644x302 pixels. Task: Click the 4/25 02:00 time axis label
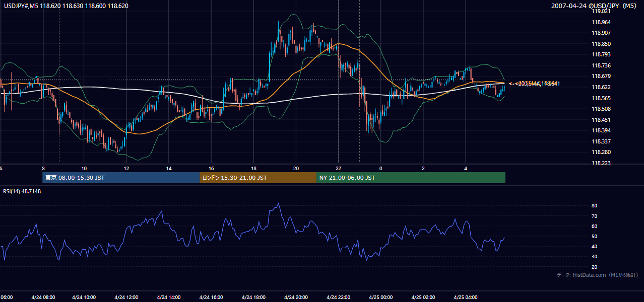(423, 297)
